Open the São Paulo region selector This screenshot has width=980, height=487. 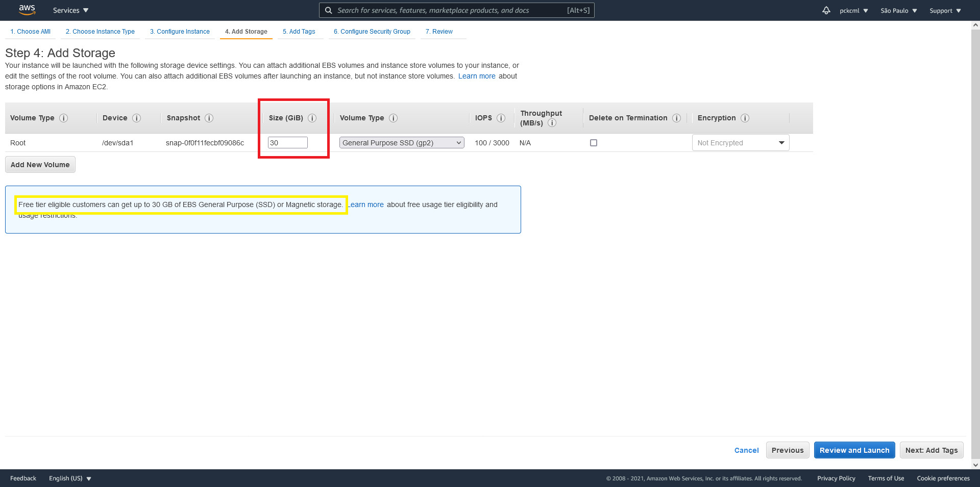click(x=898, y=10)
